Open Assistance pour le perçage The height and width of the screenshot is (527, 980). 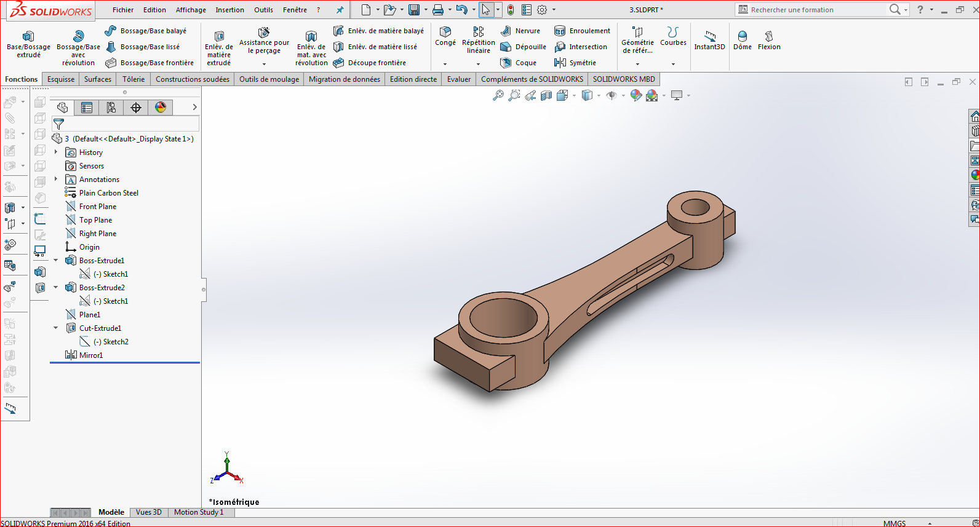[264, 41]
